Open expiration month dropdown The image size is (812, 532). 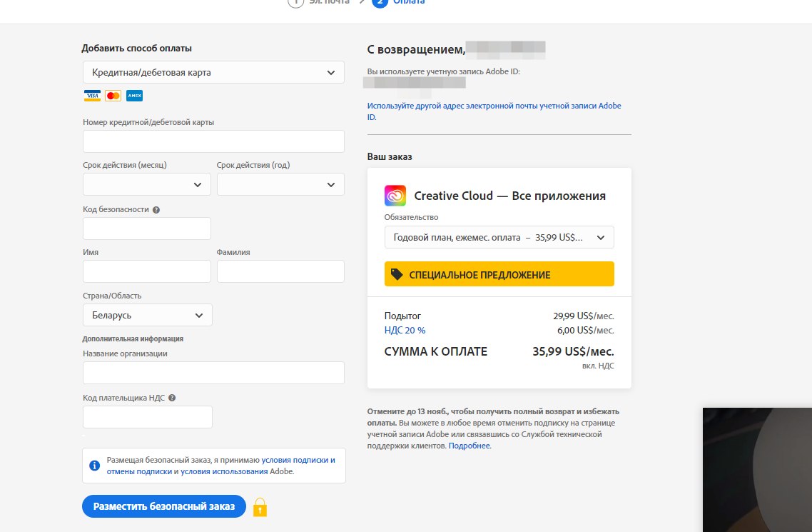pos(146,184)
